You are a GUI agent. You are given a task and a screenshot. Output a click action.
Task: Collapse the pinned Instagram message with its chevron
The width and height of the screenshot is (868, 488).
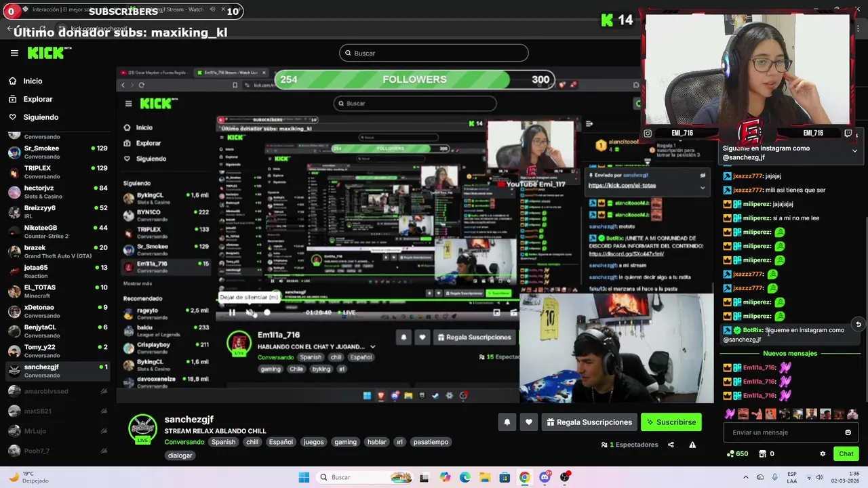pos(854,151)
